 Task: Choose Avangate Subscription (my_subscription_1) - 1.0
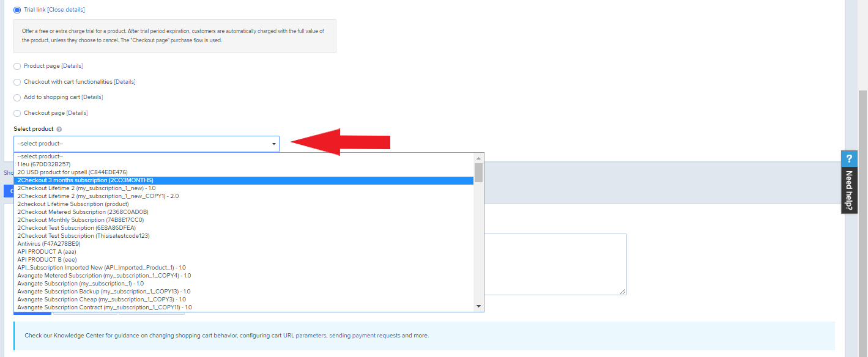pos(244,284)
